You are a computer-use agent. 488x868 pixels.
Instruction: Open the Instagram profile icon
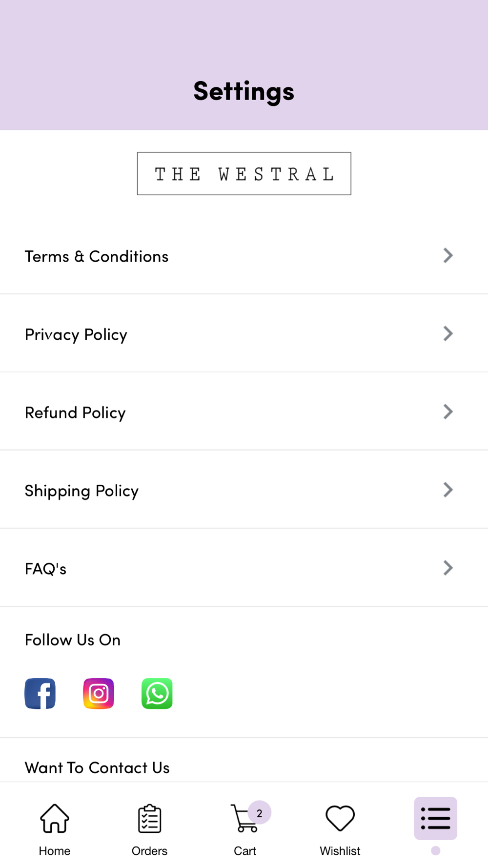[99, 693]
